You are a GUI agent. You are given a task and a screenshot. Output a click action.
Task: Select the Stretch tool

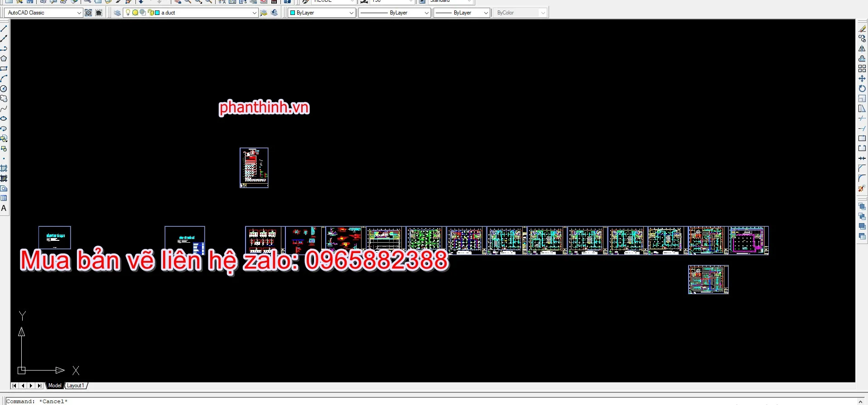[862, 108]
